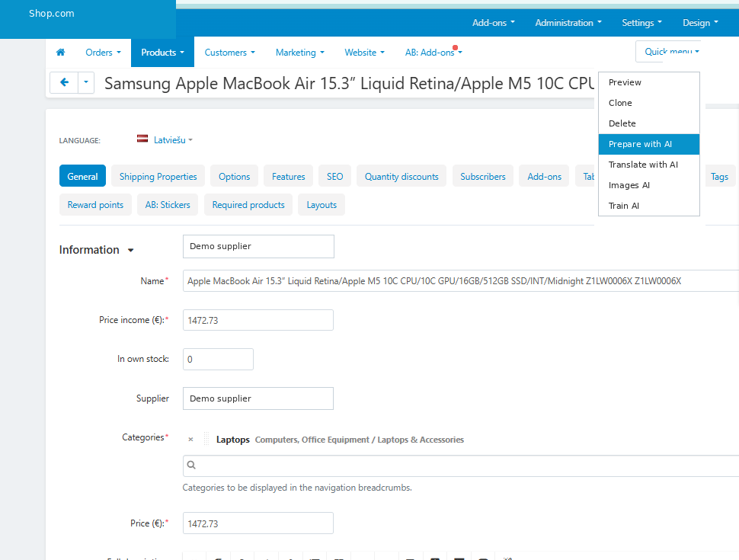The height and width of the screenshot is (560, 739).
Task: Open the Administration top menu
Action: coord(568,23)
